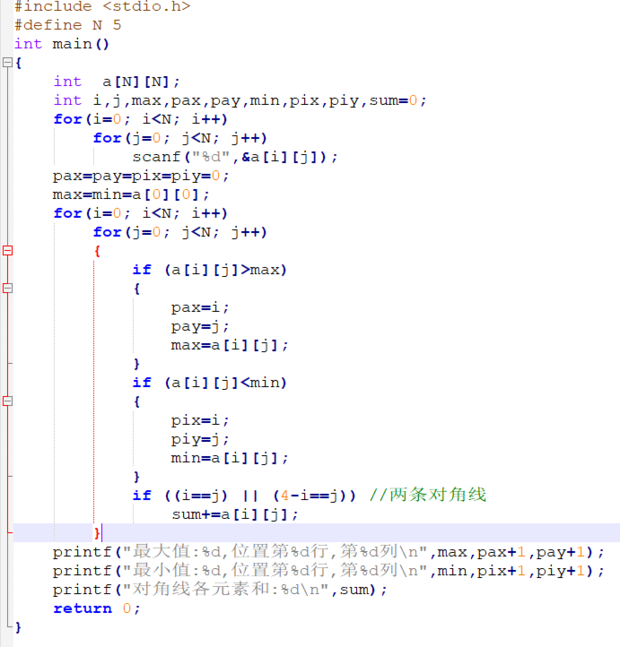Click the #define N 5 line

(x=67, y=25)
